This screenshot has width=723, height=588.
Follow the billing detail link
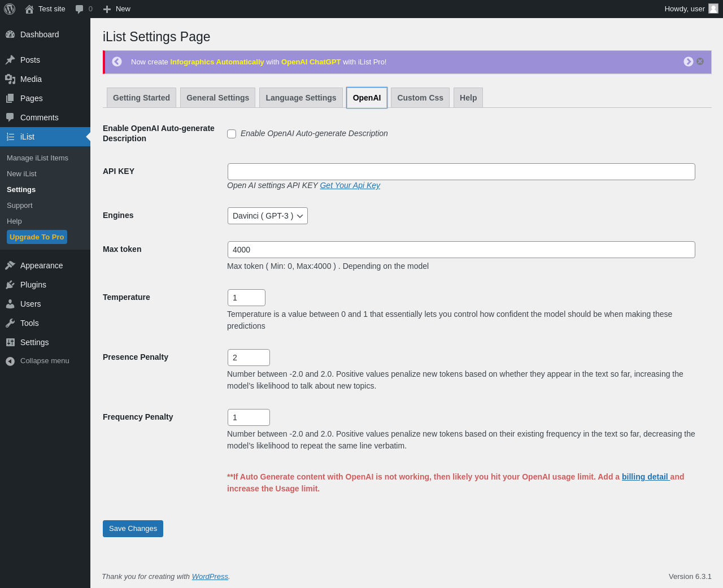(x=645, y=477)
